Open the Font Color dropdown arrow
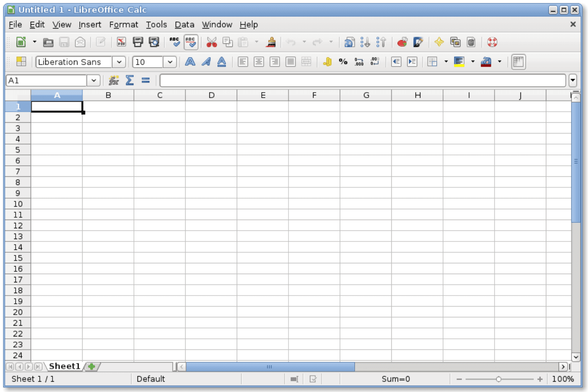588x392 pixels. click(x=499, y=62)
